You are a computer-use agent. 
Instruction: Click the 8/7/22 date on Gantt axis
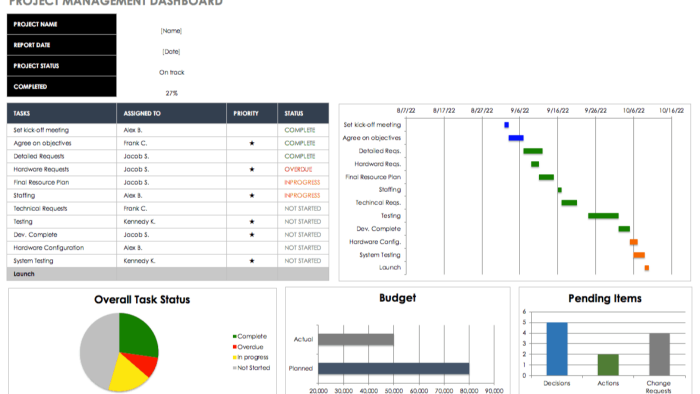(406, 111)
